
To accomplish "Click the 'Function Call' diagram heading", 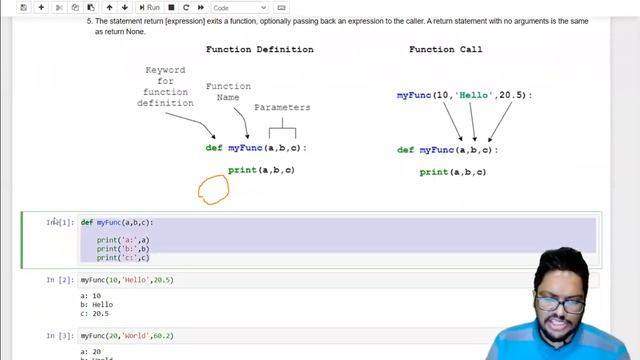I will tap(445, 49).
